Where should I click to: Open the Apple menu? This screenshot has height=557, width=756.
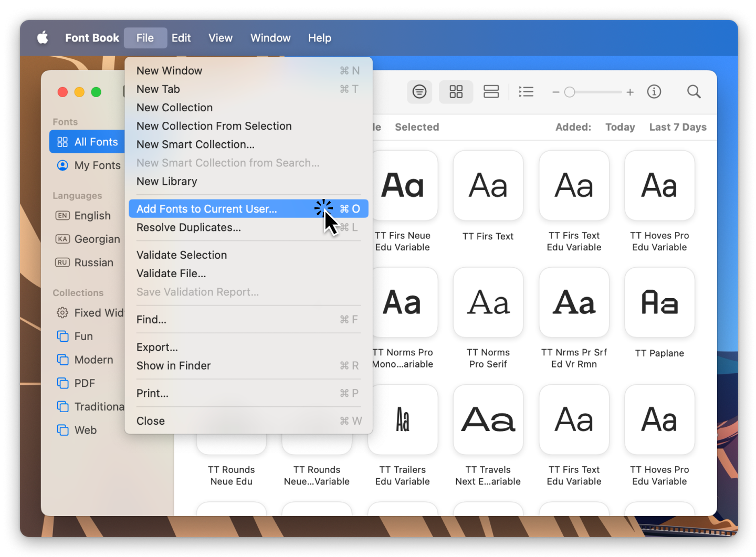pyautogui.click(x=43, y=38)
